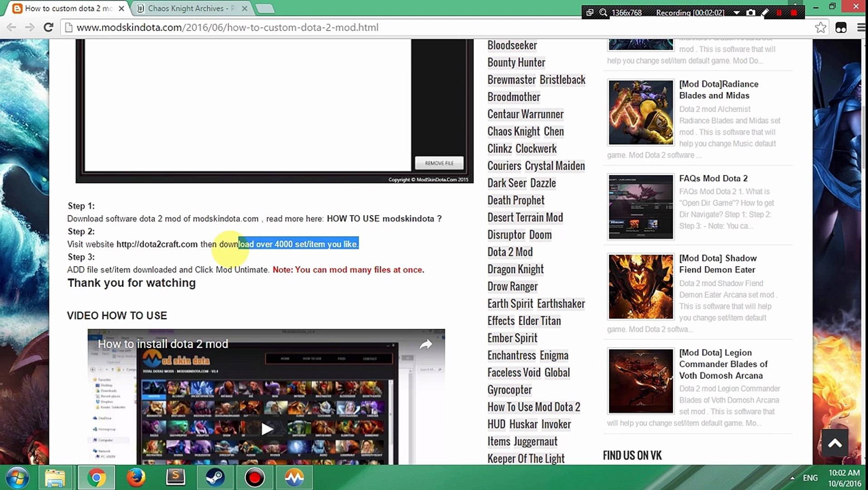Click the Windows Start button
This screenshot has width=868, height=490.
[x=17, y=478]
